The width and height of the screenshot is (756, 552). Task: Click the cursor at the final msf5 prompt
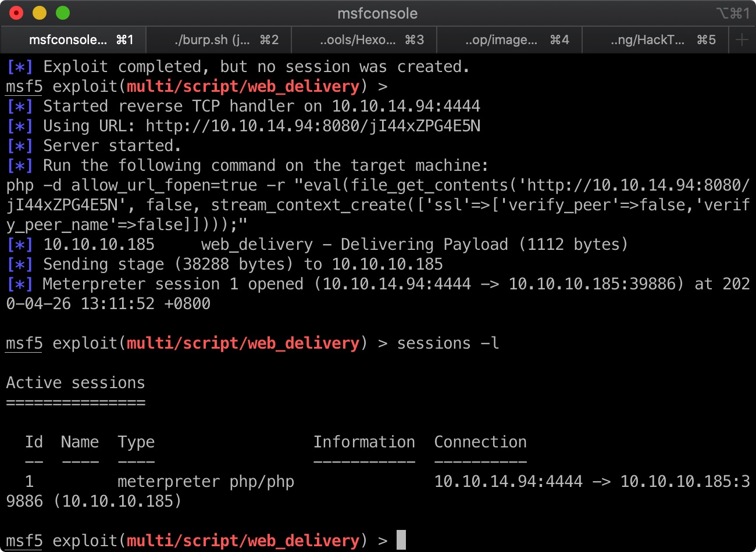[401, 540]
